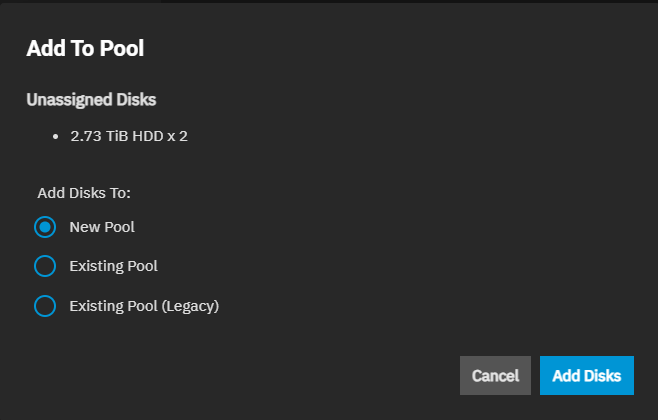Select the 2.73 TiB HDD x 2 entry

pos(129,136)
